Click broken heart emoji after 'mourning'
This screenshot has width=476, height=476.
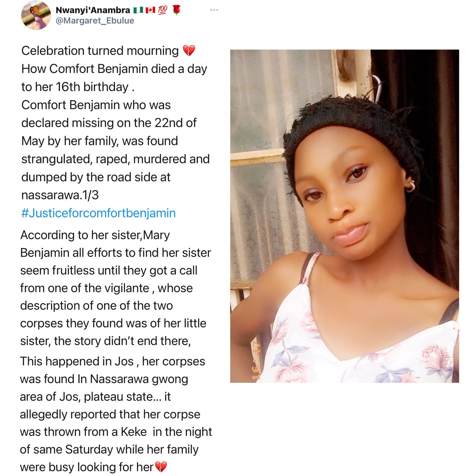point(189,51)
